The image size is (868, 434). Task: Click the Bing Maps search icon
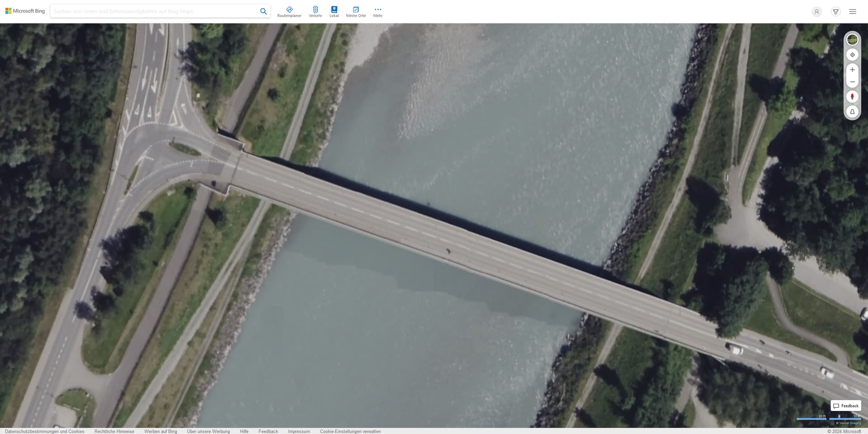point(263,11)
